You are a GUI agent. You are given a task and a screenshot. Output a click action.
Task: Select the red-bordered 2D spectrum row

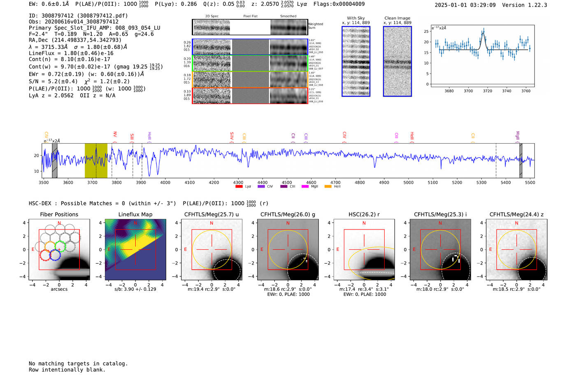pos(250,96)
